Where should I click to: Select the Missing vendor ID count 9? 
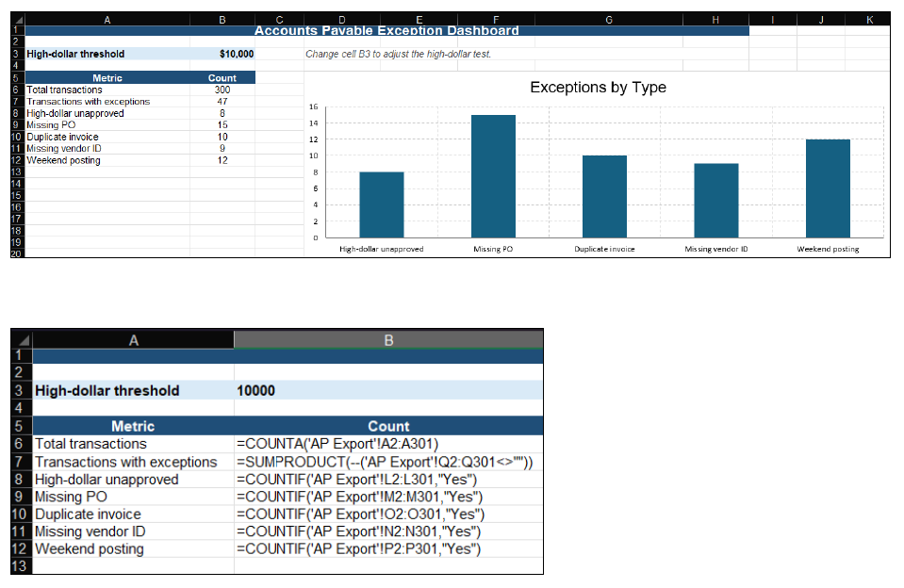click(x=222, y=148)
